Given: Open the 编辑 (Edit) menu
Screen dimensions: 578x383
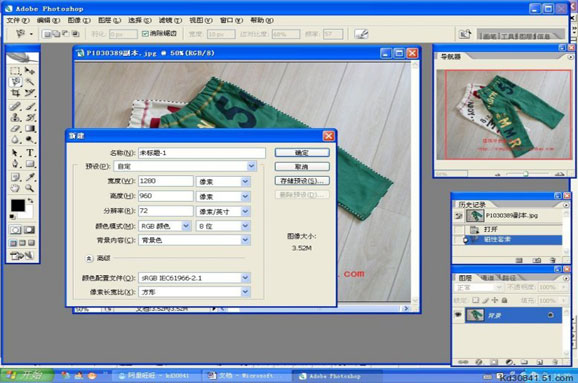Looking at the screenshot, I should (48, 20).
